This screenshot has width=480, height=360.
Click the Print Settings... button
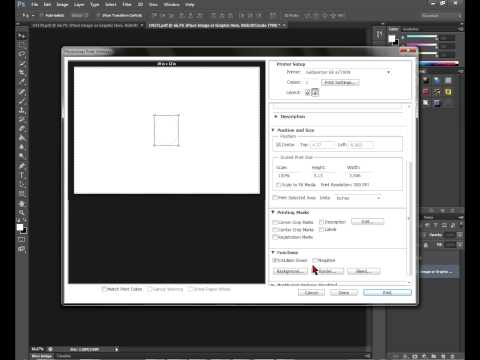[340, 82]
